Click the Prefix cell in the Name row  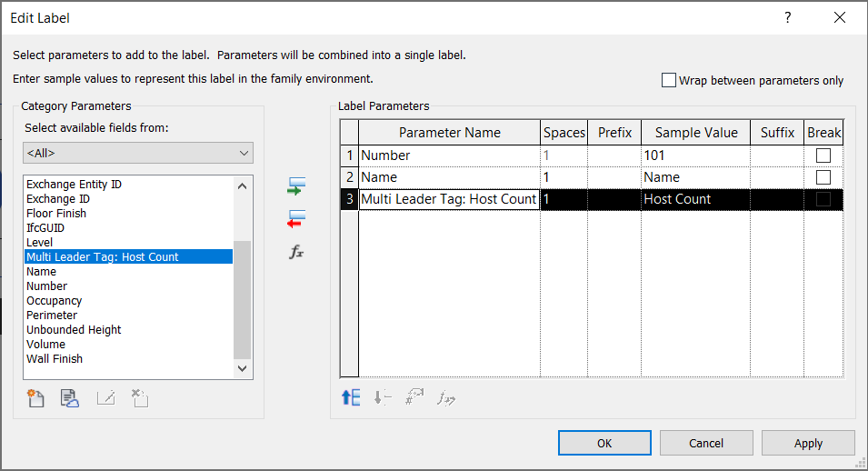(x=614, y=177)
